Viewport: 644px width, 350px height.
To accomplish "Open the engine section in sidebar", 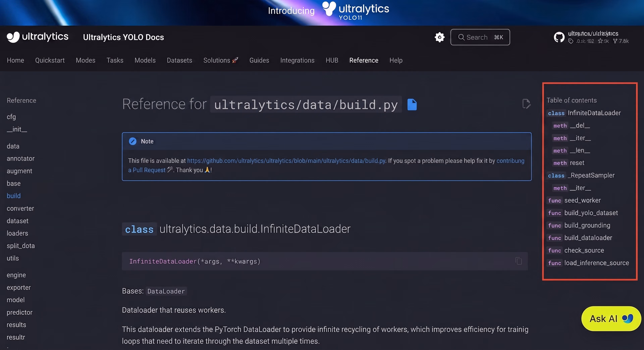I will coord(16,275).
